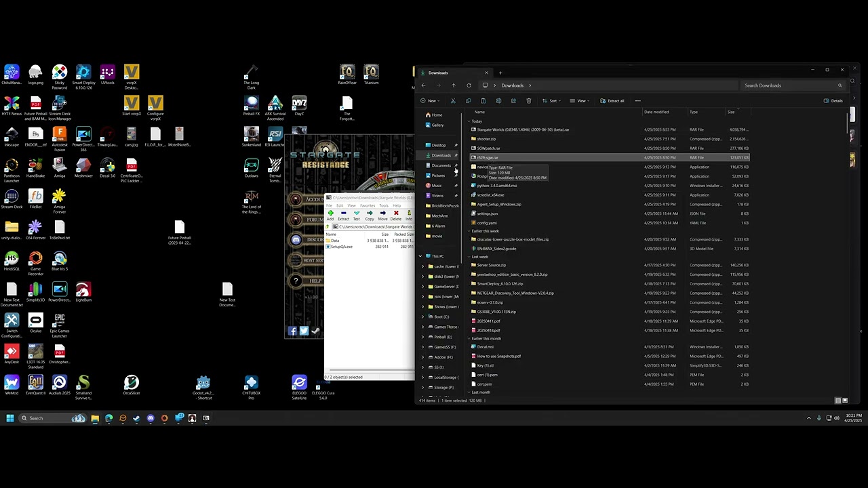Collapse the Last week group

[469, 257]
